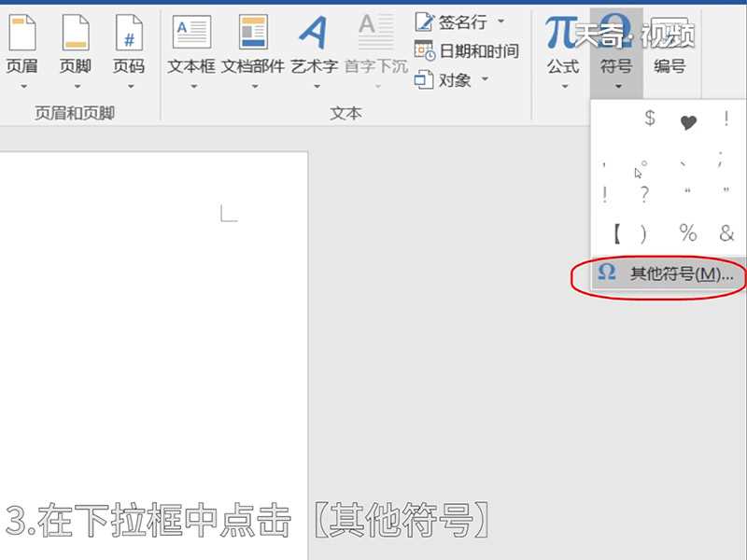The height and width of the screenshot is (560, 747).
Task: Select the percent symbol in the gallery
Action: tap(687, 233)
